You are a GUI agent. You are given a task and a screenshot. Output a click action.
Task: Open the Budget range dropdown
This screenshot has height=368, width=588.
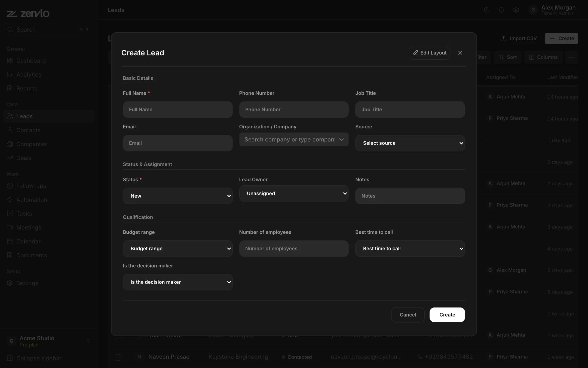point(177,249)
